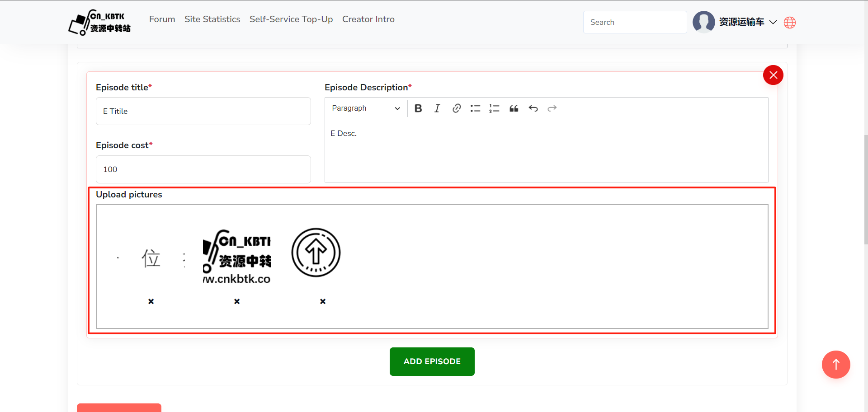
Task: Insert a block quote
Action: tap(514, 108)
